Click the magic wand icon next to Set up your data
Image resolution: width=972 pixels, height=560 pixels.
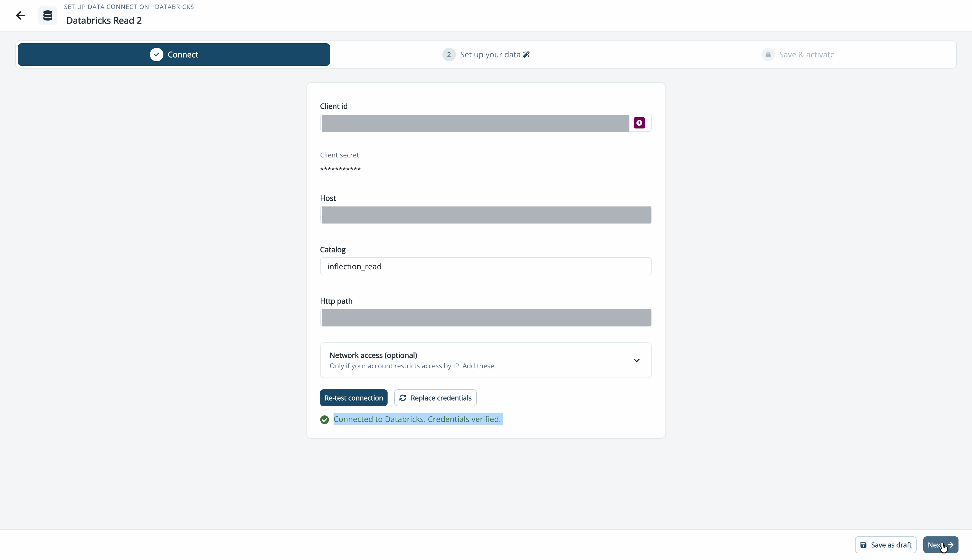coord(526,55)
